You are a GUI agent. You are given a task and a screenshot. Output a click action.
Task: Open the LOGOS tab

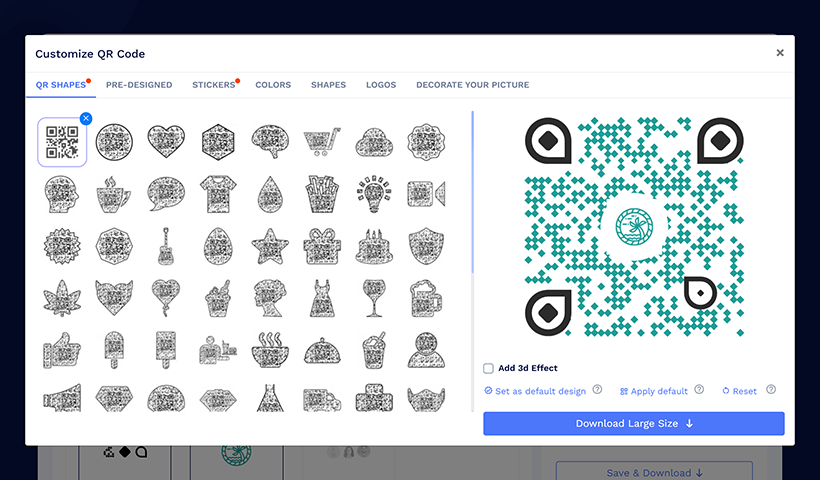tap(381, 85)
